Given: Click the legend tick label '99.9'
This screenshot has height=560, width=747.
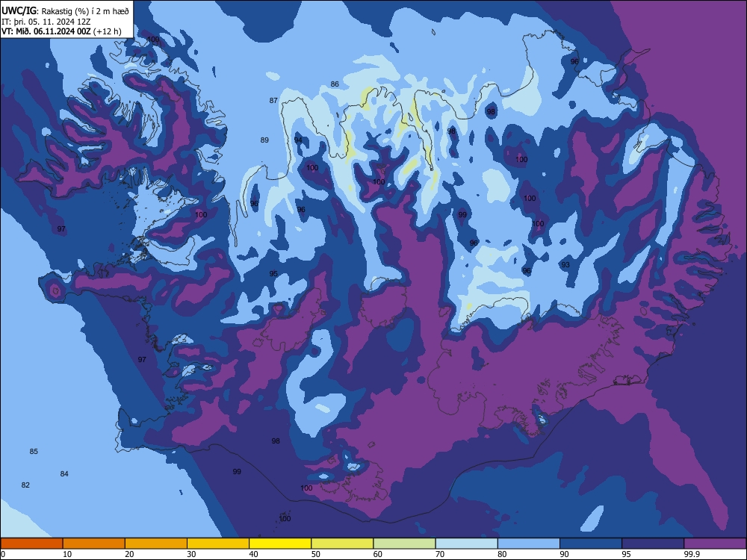Looking at the screenshot, I should tap(692, 554).
